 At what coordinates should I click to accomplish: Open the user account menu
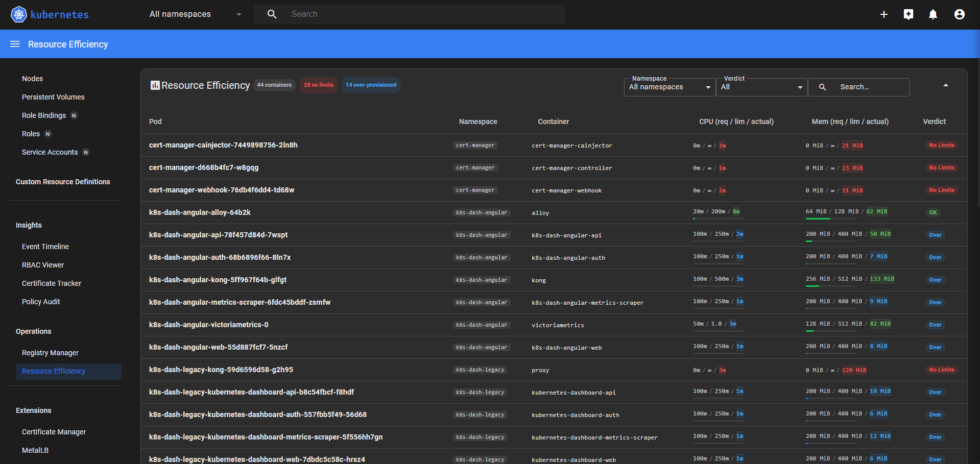tap(960, 14)
